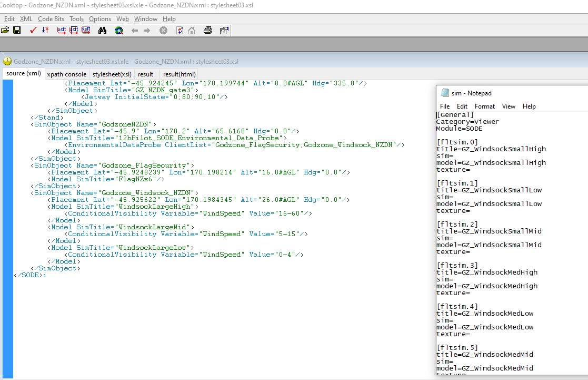Click the Notepad window title bar
This screenshot has height=380, width=588.
click(x=512, y=93)
